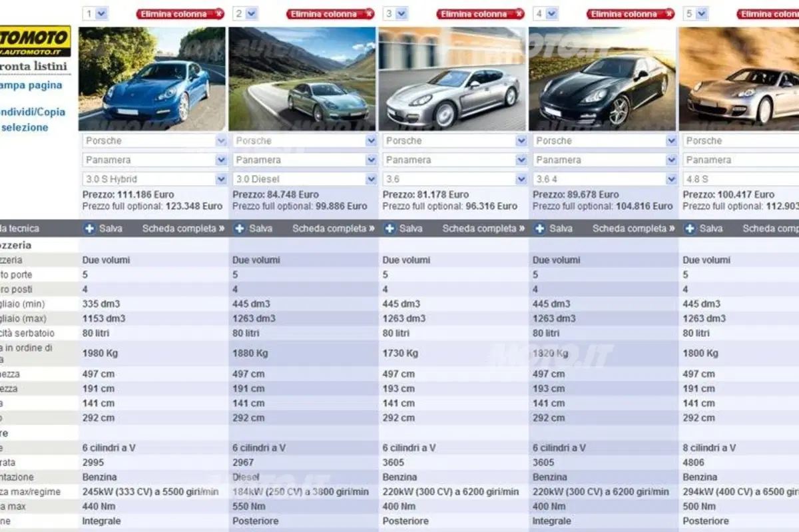The width and height of the screenshot is (799, 532).
Task: Click the Salva plus icon for the 4.8 S
Action: (x=690, y=228)
